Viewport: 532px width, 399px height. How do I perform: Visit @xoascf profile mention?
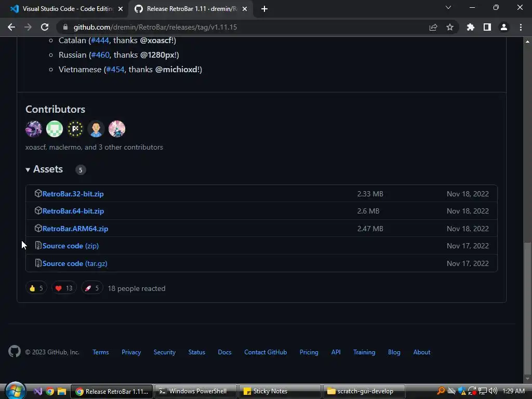coord(156,41)
